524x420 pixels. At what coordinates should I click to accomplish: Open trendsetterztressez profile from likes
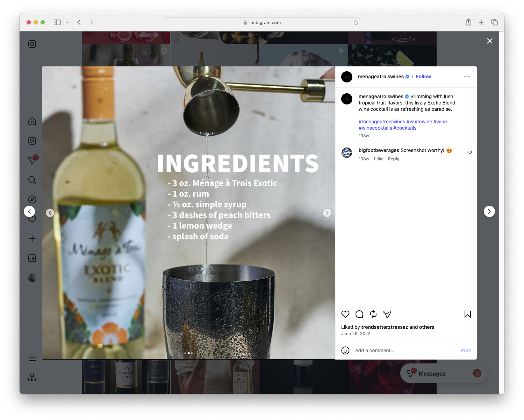[x=385, y=327]
